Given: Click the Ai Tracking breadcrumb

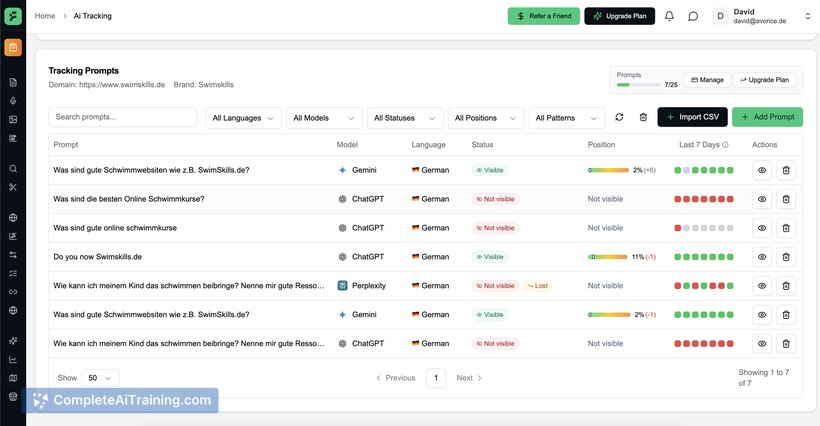Looking at the screenshot, I should [93, 16].
